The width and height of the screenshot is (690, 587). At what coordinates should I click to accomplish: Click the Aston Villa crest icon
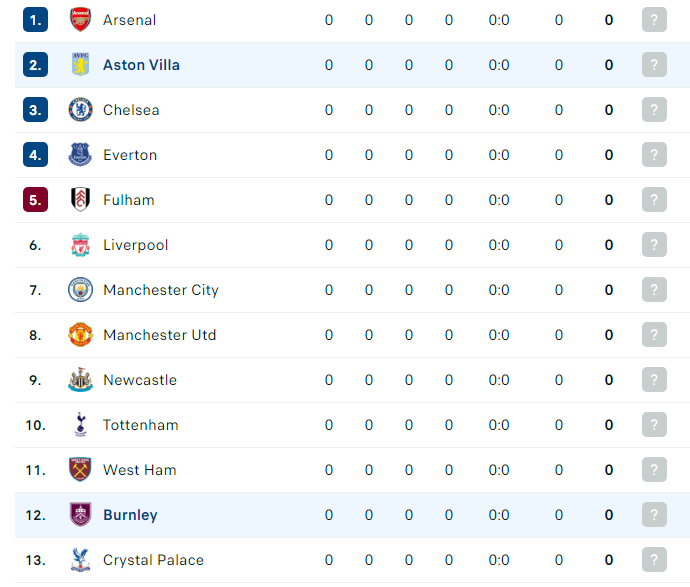(81, 65)
